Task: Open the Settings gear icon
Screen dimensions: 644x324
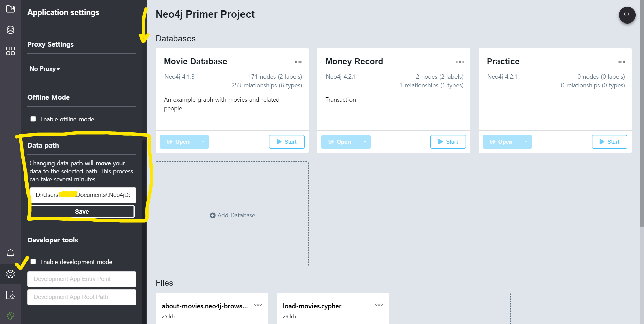Action: [x=10, y=274]
